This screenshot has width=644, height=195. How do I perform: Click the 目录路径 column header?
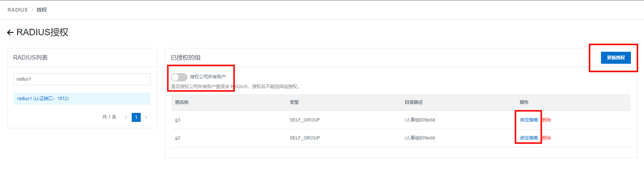(x=413, y=102)
